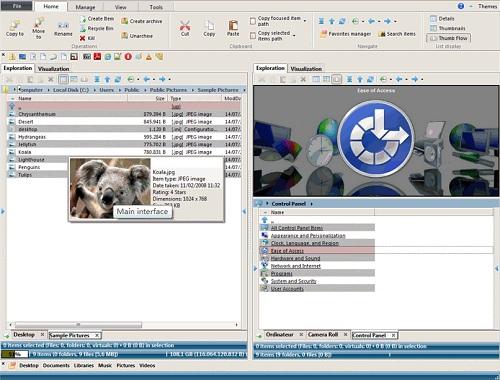Click left pane go-up arrow icon
500x380 pixels.
pyautogui.click(x=107, y=79)
